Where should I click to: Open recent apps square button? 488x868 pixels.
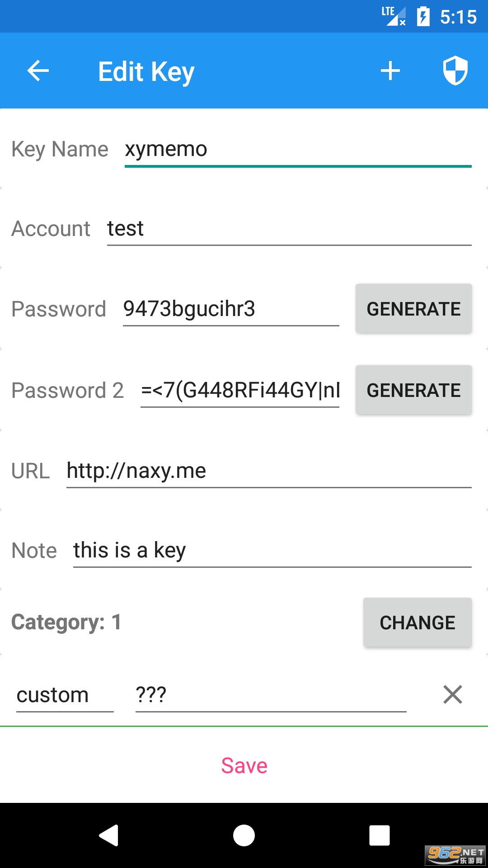point(380,835)
